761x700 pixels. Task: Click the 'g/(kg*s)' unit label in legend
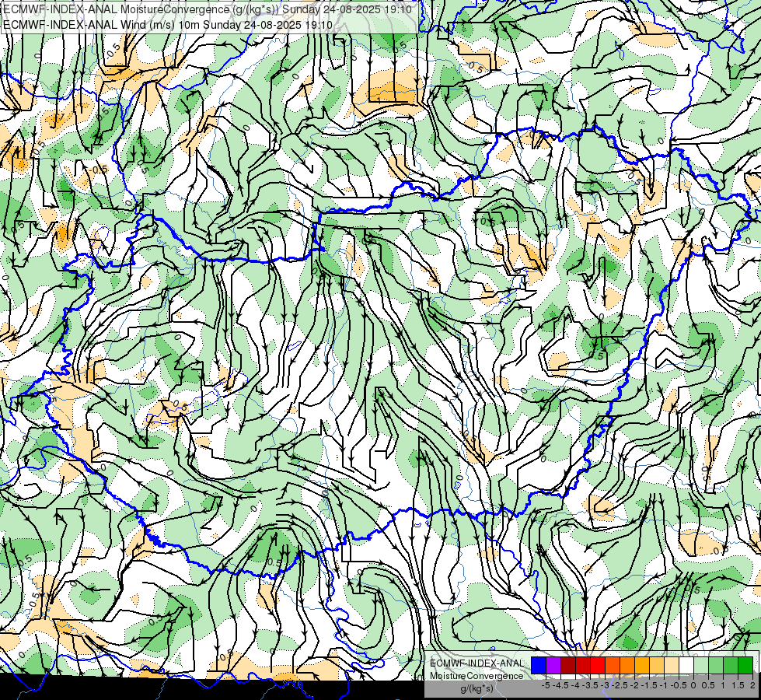tap(477, 689)
